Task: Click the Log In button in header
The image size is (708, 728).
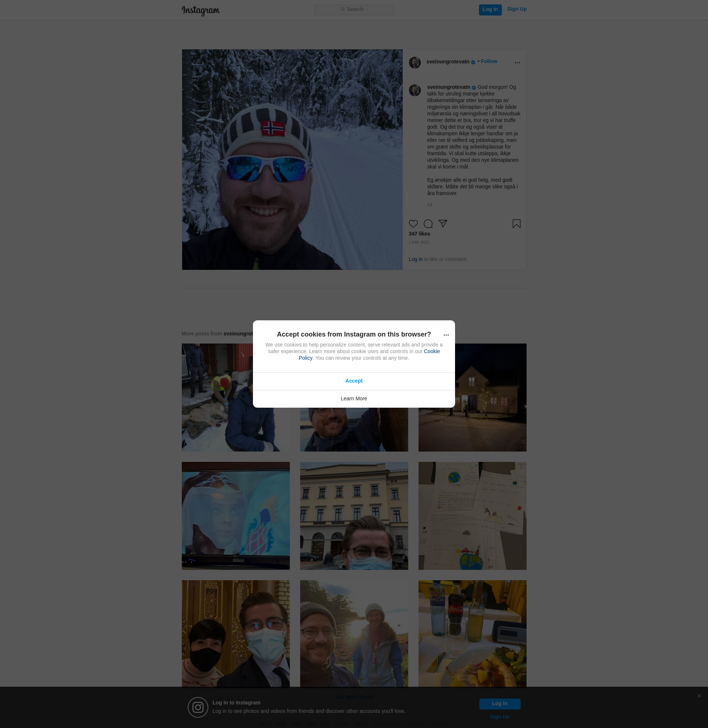Action: coord(490,10)
